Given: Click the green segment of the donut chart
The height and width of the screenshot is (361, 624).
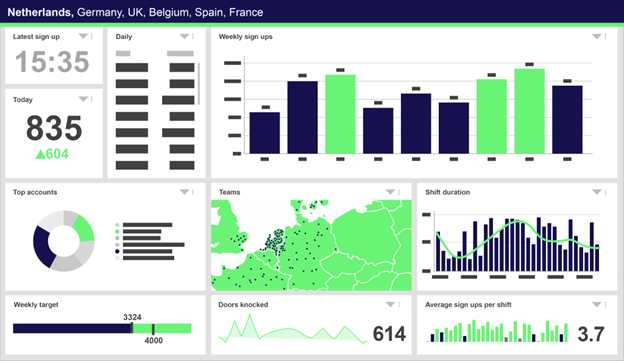Looking at the screenshot, I should [84, 229].
